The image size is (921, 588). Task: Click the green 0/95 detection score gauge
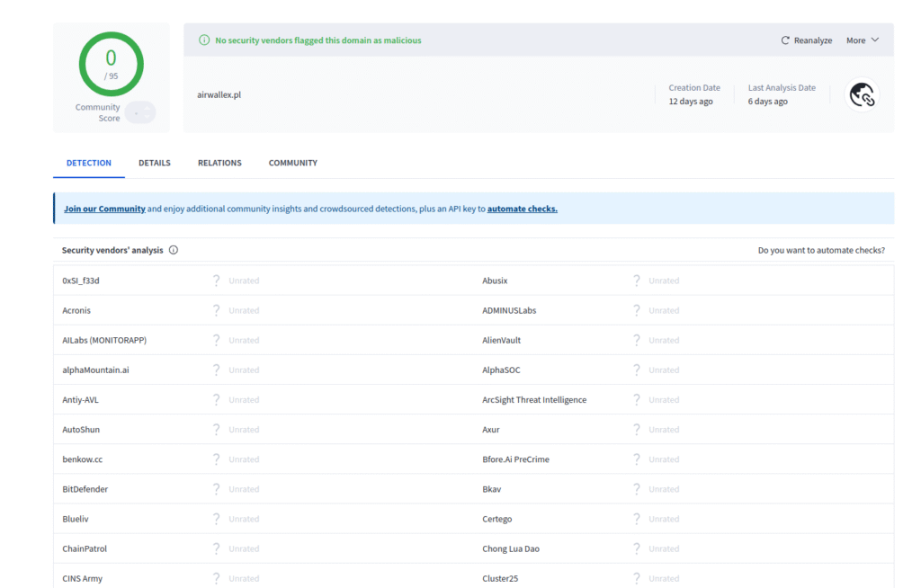coord(110,63)
